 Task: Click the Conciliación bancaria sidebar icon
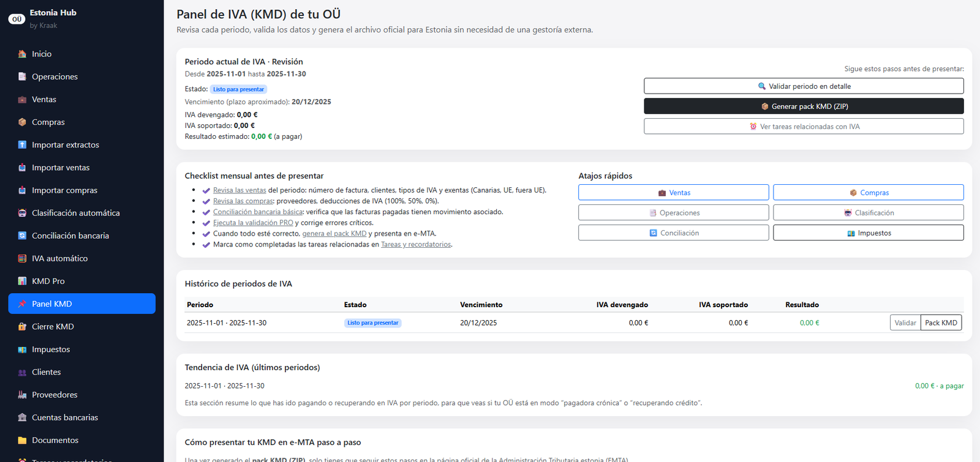[x=22, y=236]
